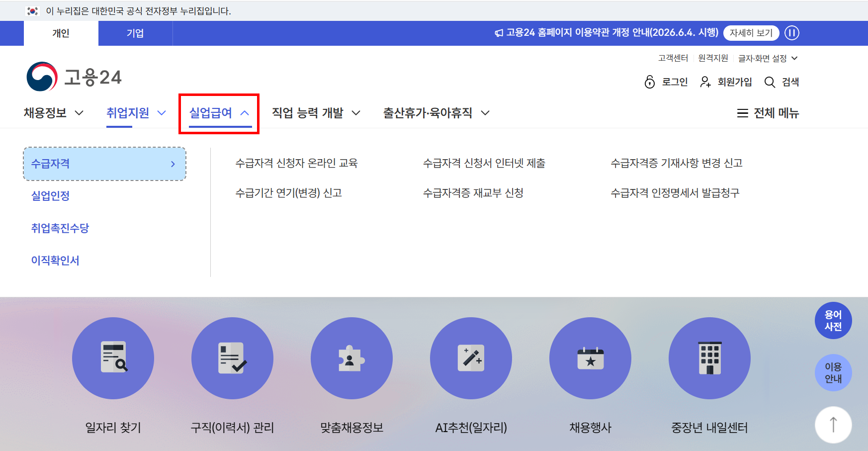Click the scroll-to-top arrow button

pos(833,425)
